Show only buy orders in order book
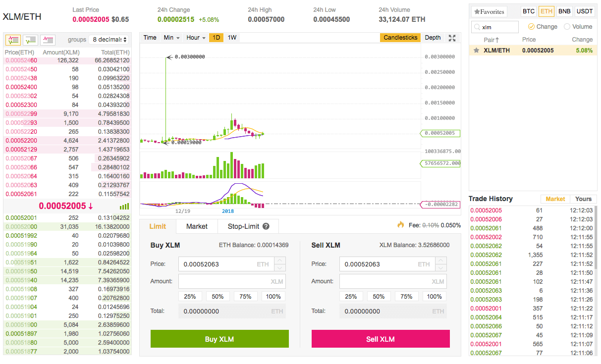The height and width of the screenshot is (364, 601). coord(30,40)
